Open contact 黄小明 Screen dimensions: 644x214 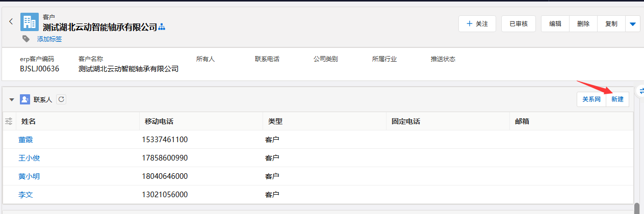tap(29, 176)
